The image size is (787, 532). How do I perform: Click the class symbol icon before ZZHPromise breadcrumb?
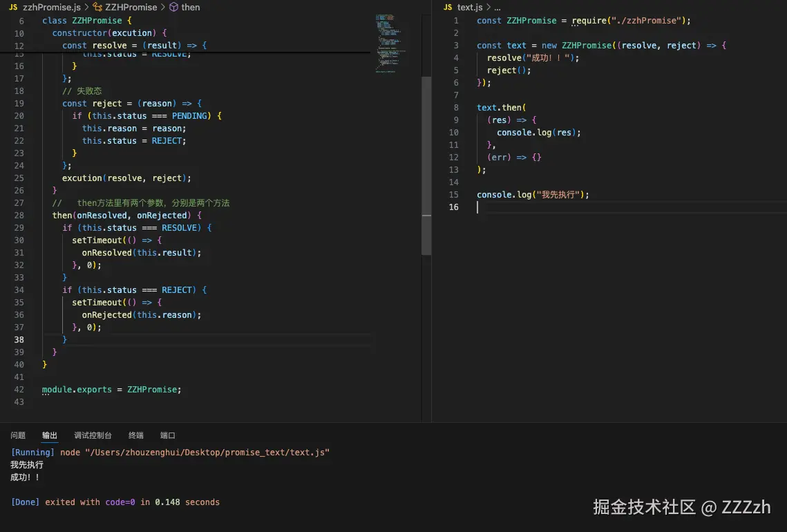click(x=97, y=7)
